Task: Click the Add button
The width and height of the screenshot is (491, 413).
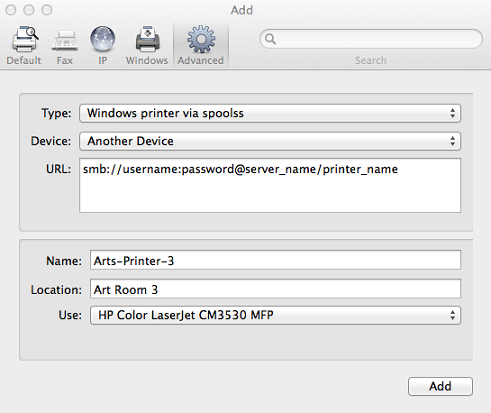Action: (440, 387)
